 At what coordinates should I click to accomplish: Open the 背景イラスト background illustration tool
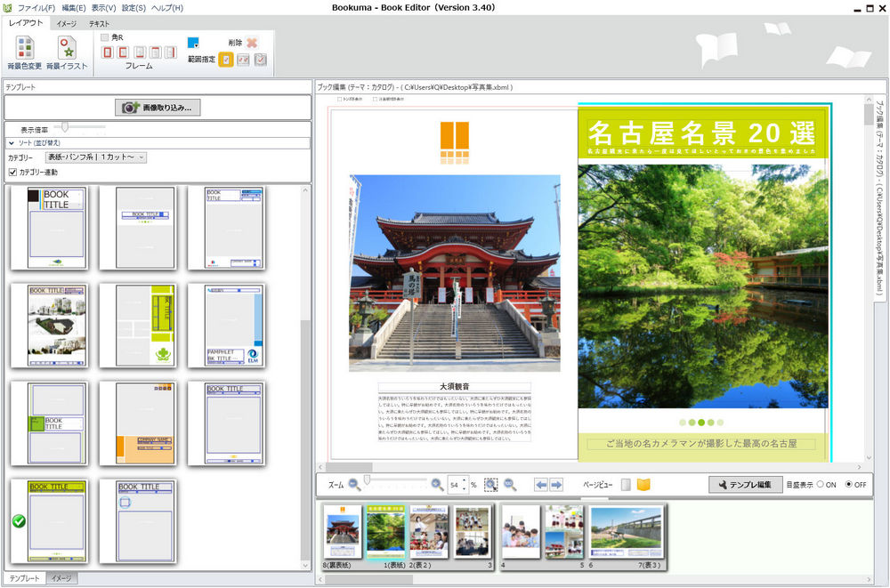point(67,48)
